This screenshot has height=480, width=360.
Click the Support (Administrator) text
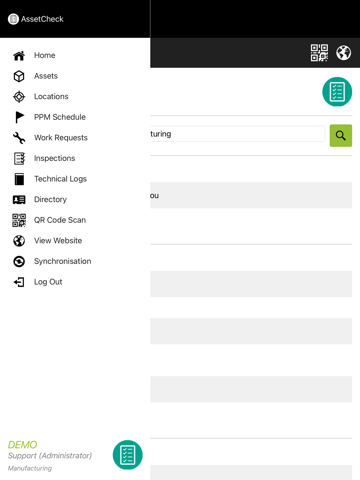pos(50,456)
